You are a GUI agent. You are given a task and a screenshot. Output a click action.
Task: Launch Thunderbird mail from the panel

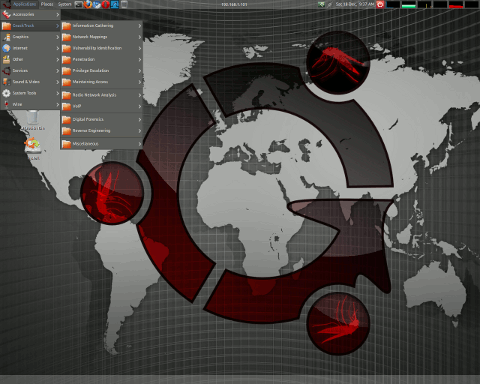coord(97,4)
